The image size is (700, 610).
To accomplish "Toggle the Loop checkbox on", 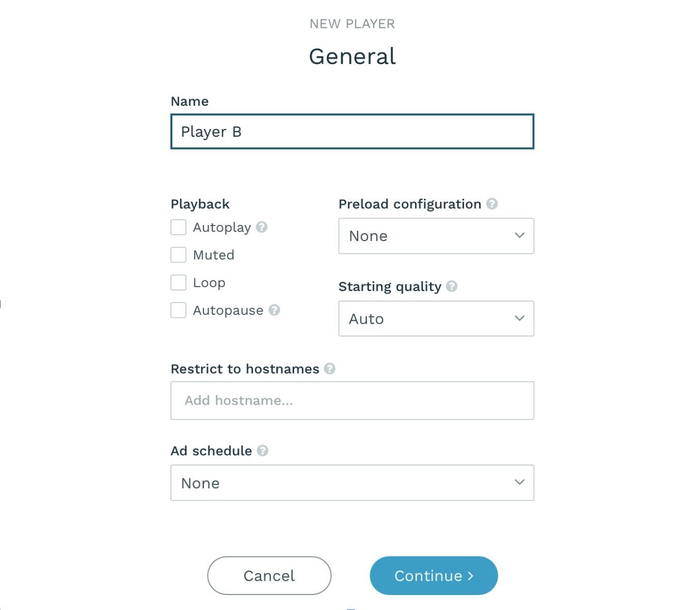I will [x=178, y=282].
